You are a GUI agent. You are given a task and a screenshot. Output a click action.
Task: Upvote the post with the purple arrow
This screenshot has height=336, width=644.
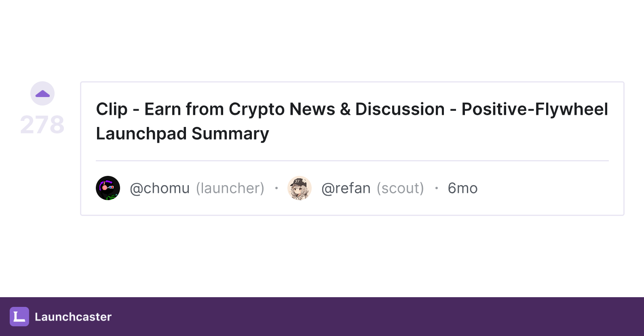point(42,93)
